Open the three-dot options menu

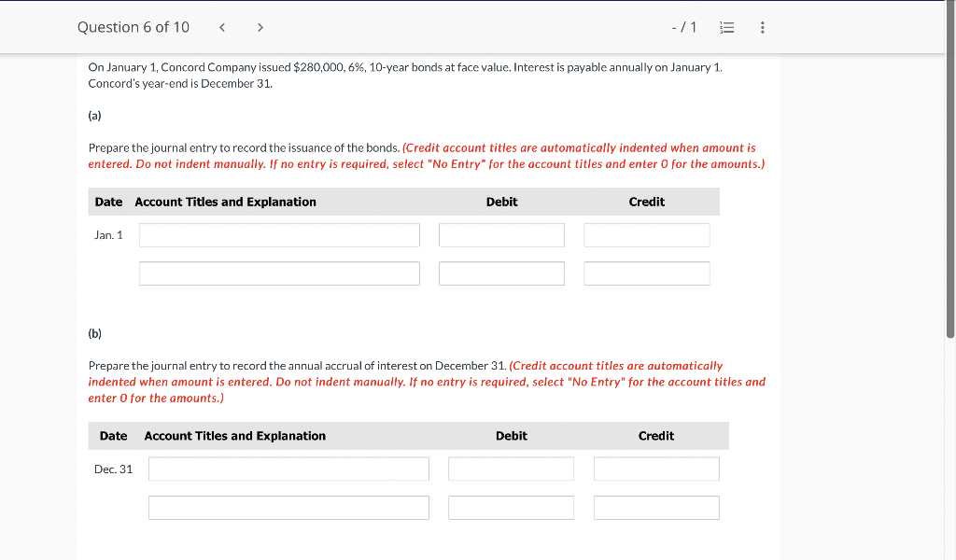pos(762,27)
